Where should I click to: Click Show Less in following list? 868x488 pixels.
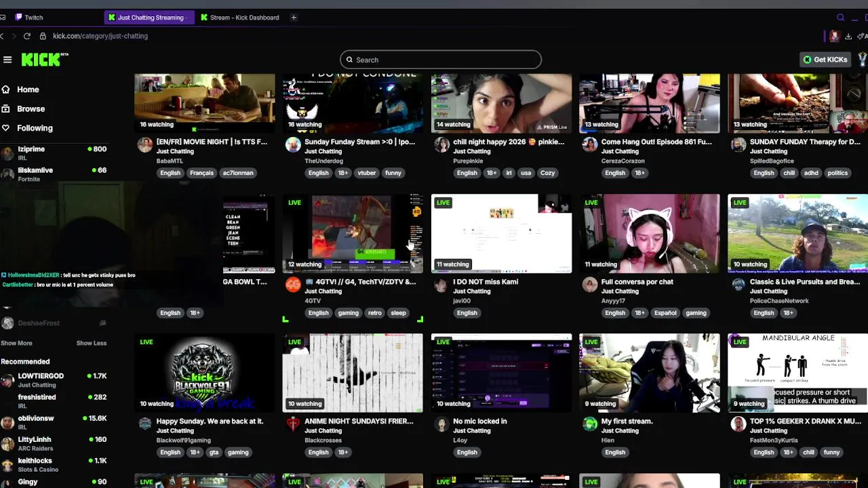pyautogui.click(x=91, y=343)
